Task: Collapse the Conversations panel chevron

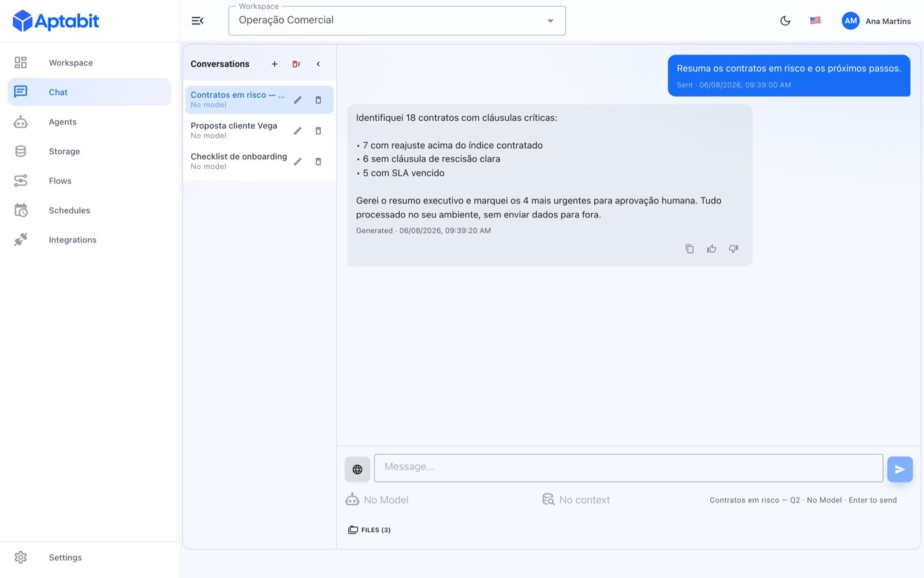Action: (318, 64)
